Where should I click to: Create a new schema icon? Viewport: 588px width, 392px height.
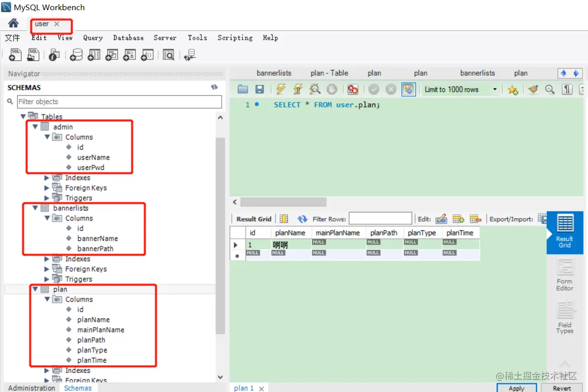76,55
